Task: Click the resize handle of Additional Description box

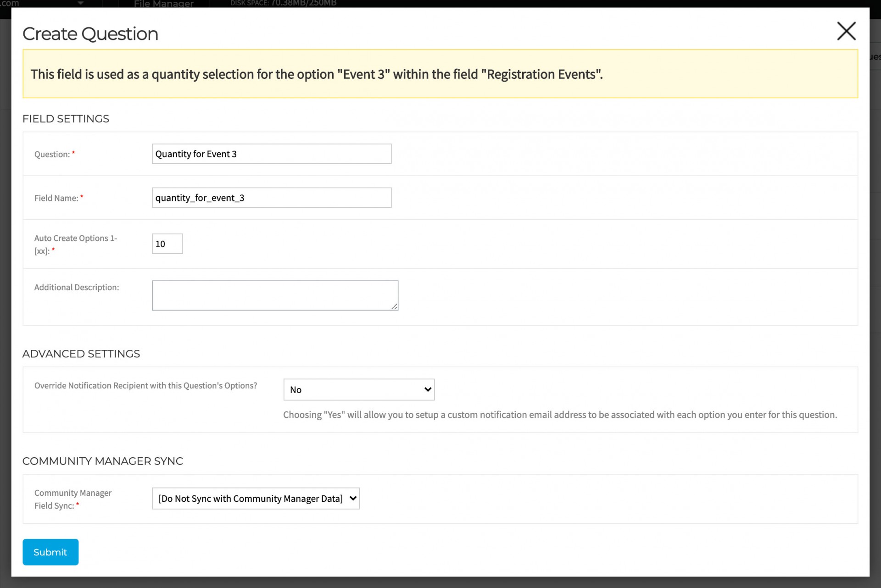Action: 395,306
